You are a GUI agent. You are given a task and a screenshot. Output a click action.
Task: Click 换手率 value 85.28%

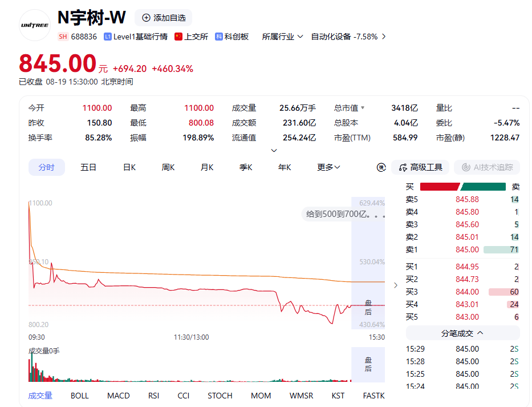pyautogui.click(x=99, y=138)
